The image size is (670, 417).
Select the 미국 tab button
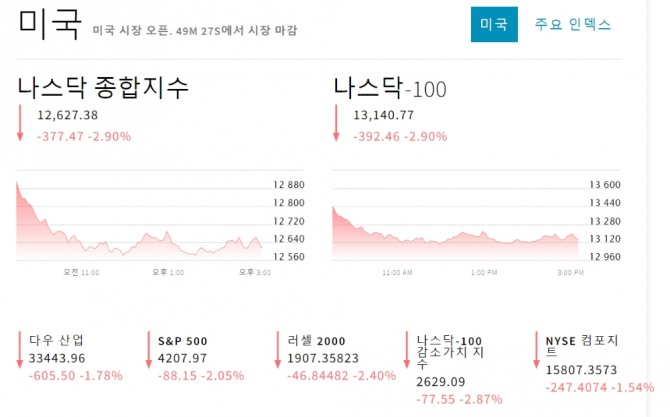tap(494, 24)
